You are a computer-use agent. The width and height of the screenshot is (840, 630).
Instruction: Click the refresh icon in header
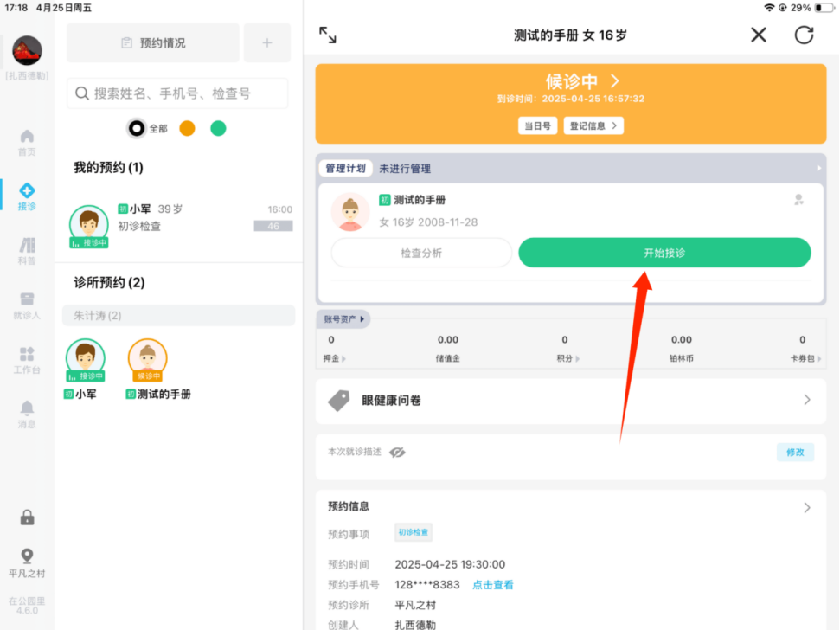coord(804,35)
